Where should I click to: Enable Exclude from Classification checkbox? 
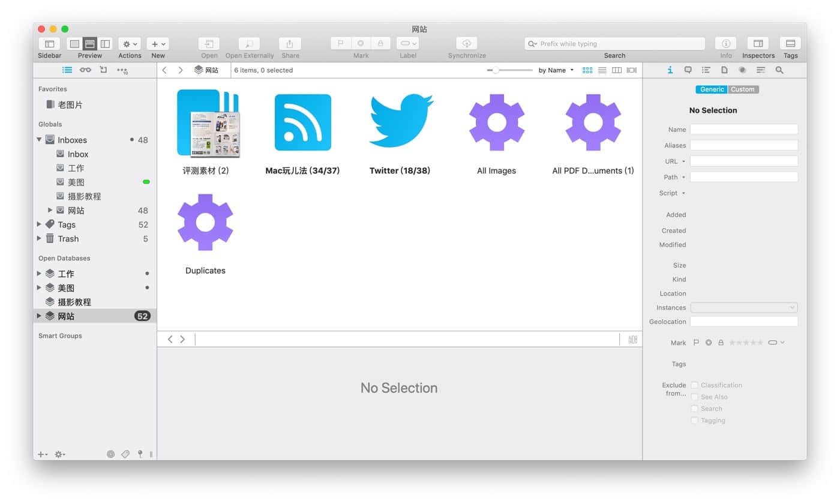click(x=694, y=385)
